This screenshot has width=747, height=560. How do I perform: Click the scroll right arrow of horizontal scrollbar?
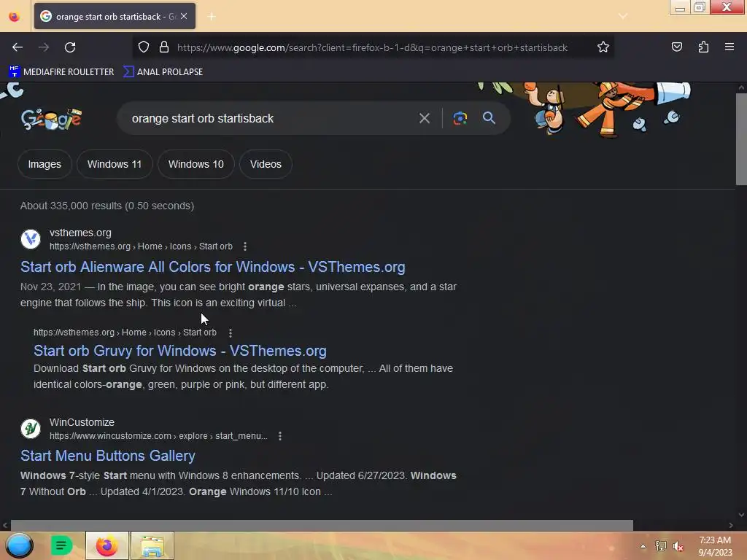[x=731, y=525]
